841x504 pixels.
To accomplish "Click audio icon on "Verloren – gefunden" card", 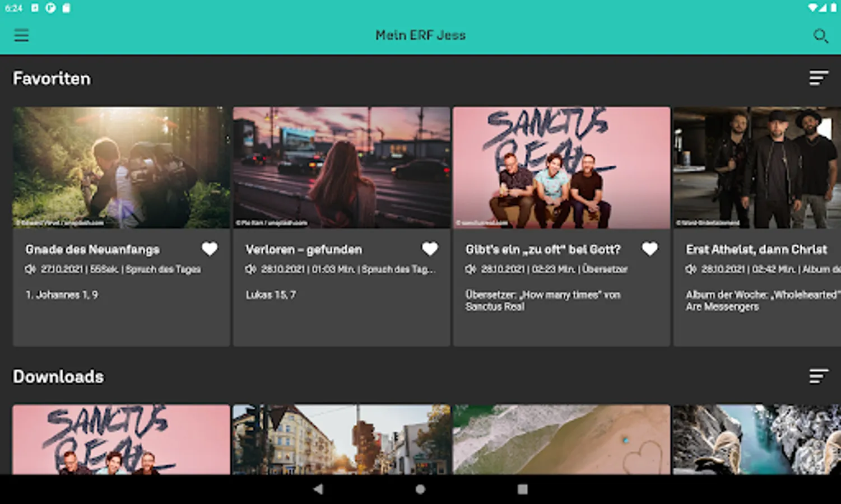I will 250,269.
